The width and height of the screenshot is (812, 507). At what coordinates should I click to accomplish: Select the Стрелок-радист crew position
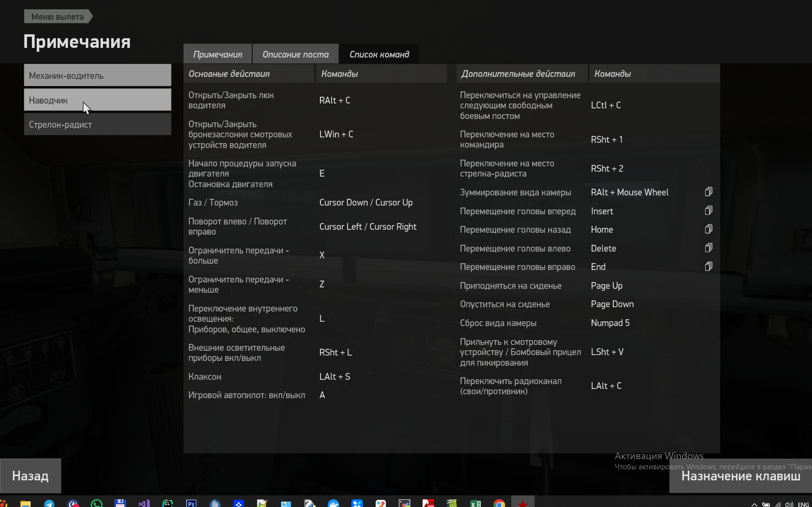[98, 124]
